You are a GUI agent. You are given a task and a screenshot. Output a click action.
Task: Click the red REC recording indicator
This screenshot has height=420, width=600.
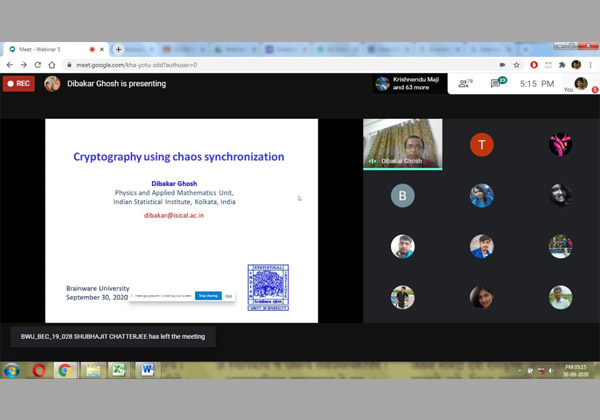19,83
